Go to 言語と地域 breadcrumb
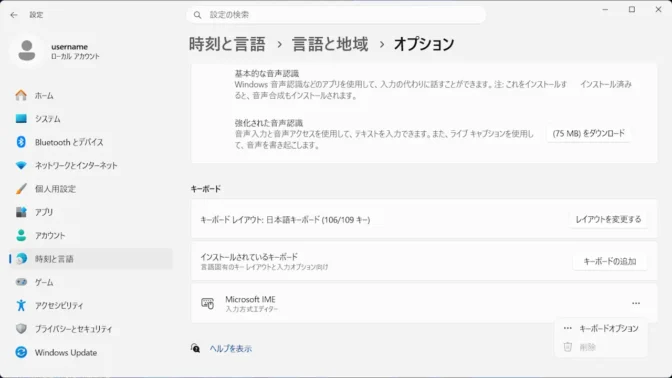 [x=330, y=44]
